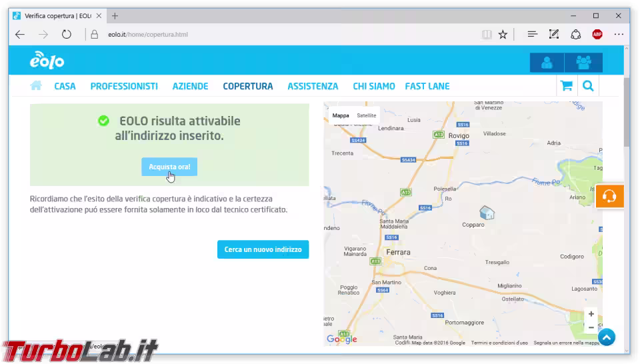Screen dimensions: 640x364
Task: Open orange headset support widget
Action: 610,196
